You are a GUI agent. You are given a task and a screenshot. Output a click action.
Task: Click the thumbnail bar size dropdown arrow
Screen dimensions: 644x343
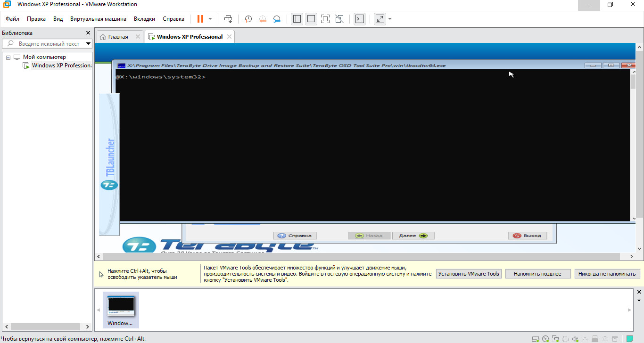pos(639,300)
